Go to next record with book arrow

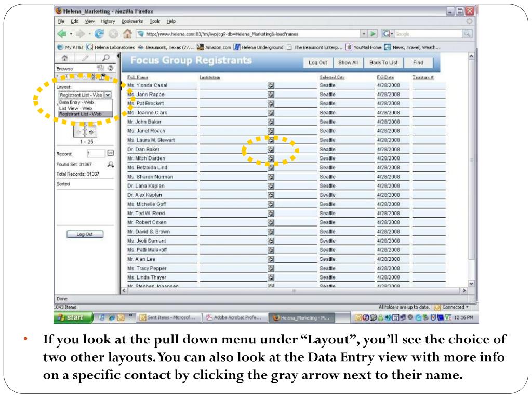(91, 132)
